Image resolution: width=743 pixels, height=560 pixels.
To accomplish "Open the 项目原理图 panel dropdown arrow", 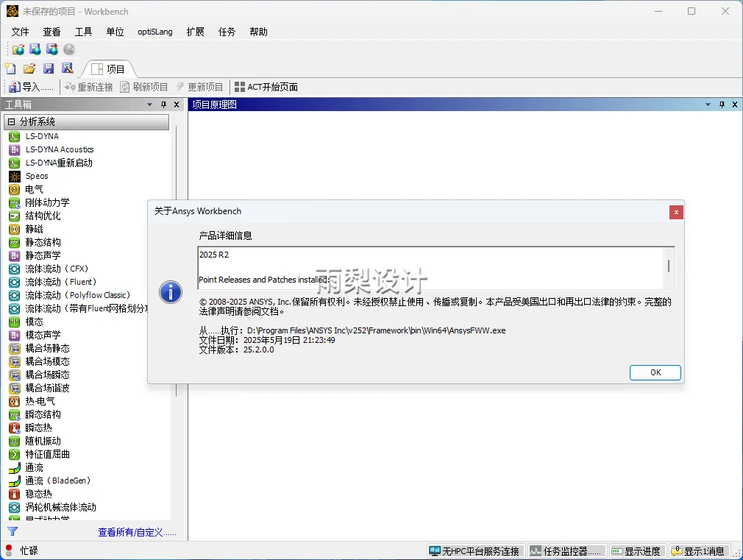I will tap(708, 104).
